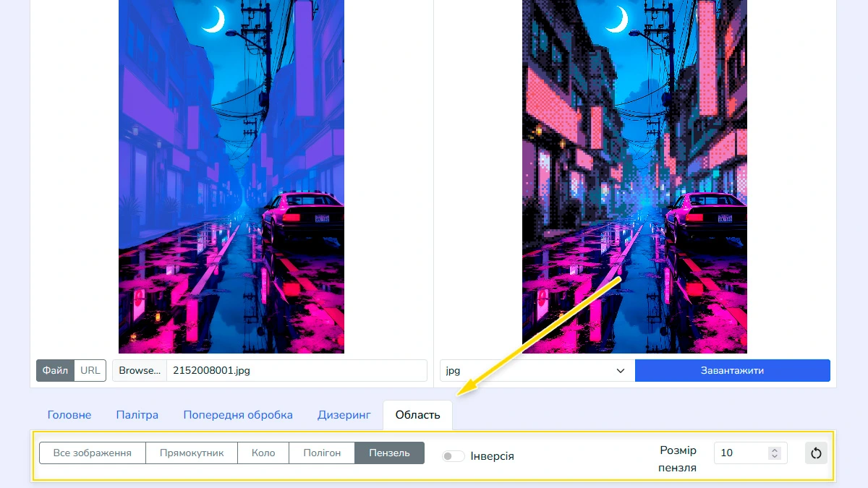The width and height of the screenshot is (868, 488).
Task: Toggle the Інверсія switch
Action: tap(454, 456)
